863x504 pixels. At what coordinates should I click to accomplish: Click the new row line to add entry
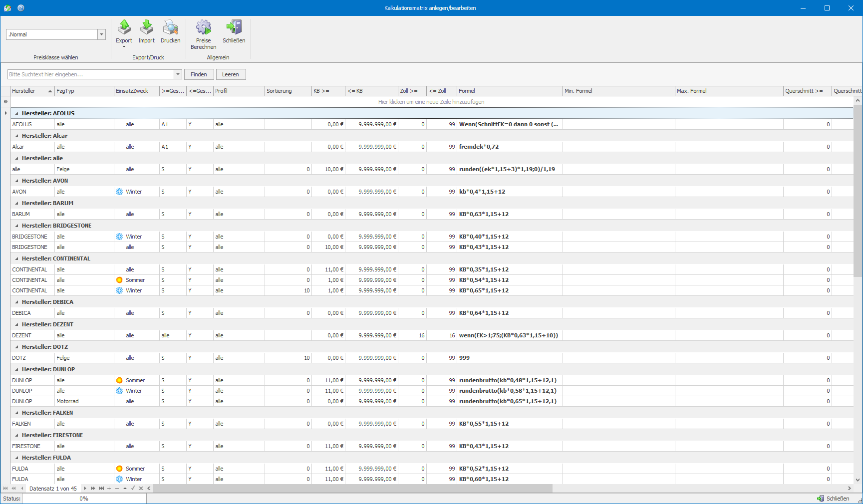[x=431, y=102]
